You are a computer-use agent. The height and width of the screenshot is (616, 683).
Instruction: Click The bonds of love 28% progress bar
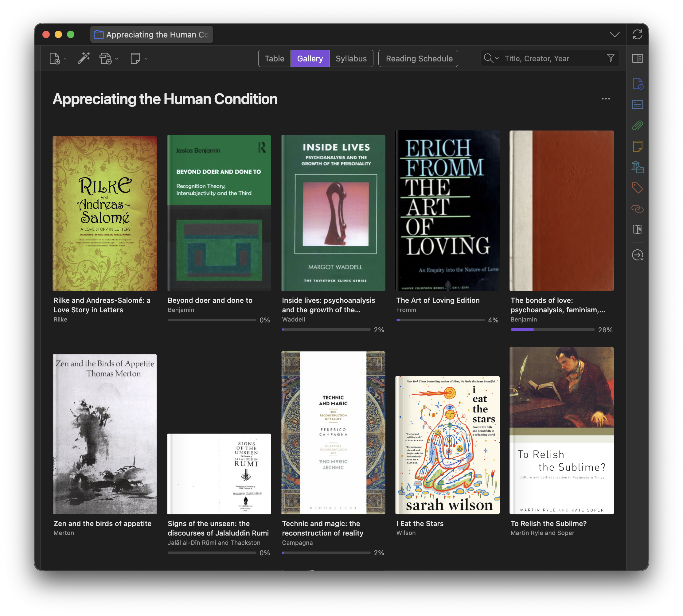[x=552, y=329]
